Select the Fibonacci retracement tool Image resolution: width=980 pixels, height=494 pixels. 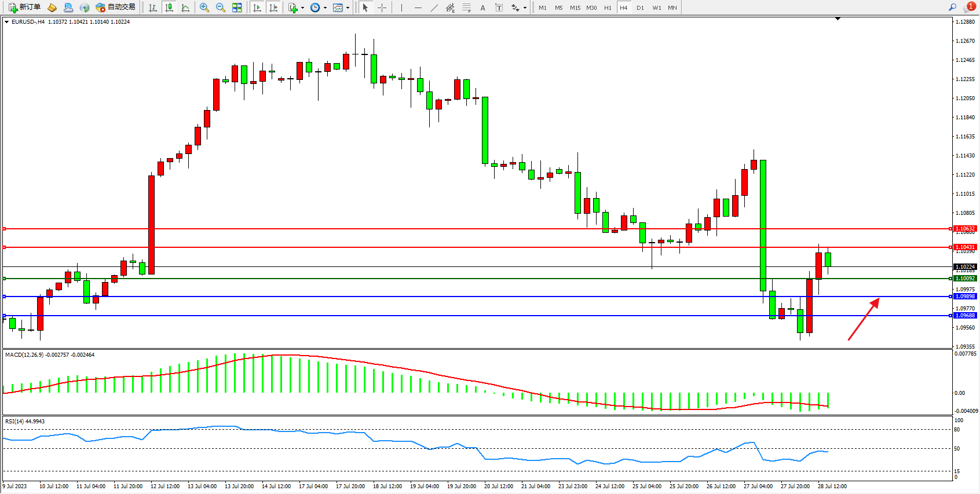466,8
